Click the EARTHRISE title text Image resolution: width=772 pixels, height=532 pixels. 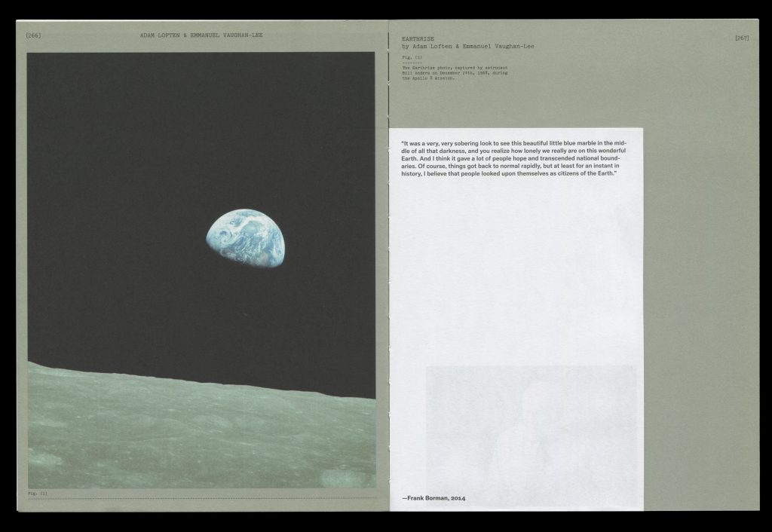pyautogui.click(x=418, y=38)
